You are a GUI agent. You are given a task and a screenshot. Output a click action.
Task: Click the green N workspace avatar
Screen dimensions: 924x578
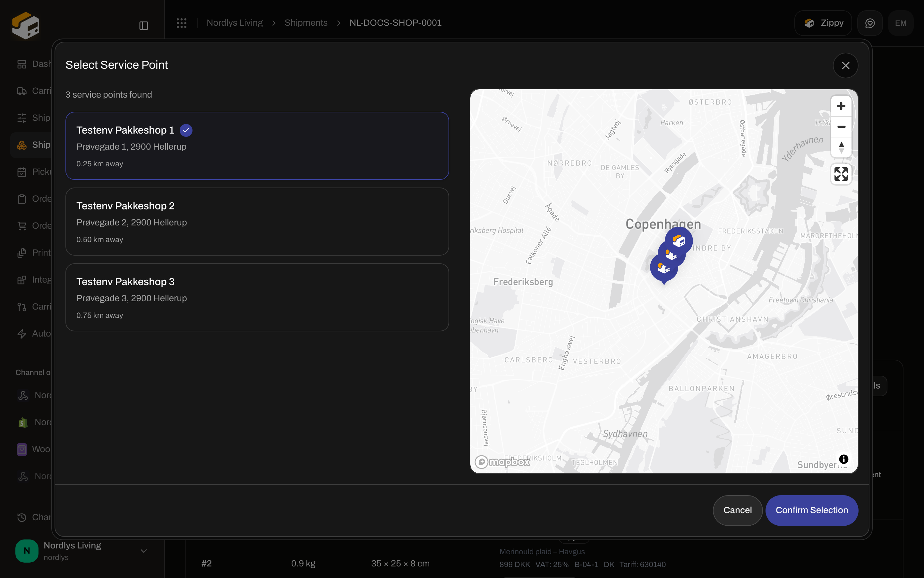[27, 551]
